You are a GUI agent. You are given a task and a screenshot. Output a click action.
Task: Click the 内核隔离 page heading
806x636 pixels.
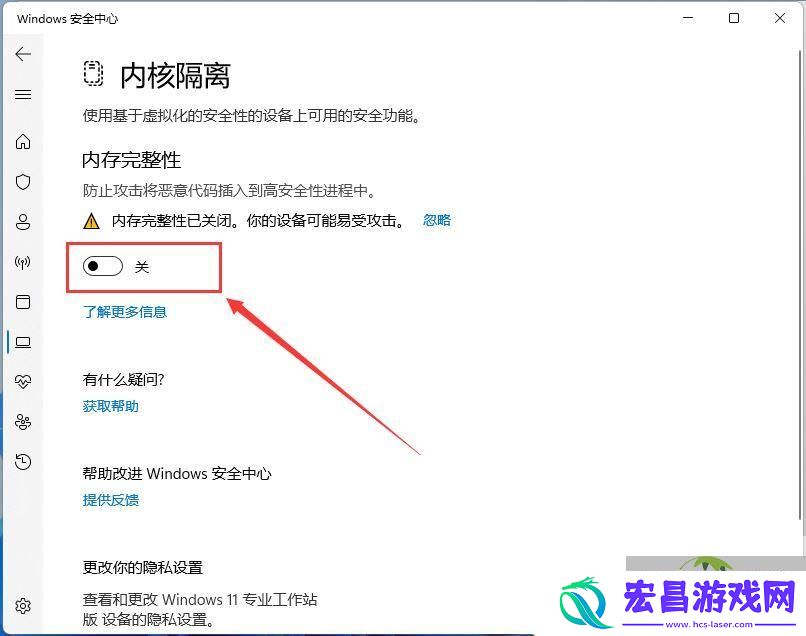click(175, 76)
